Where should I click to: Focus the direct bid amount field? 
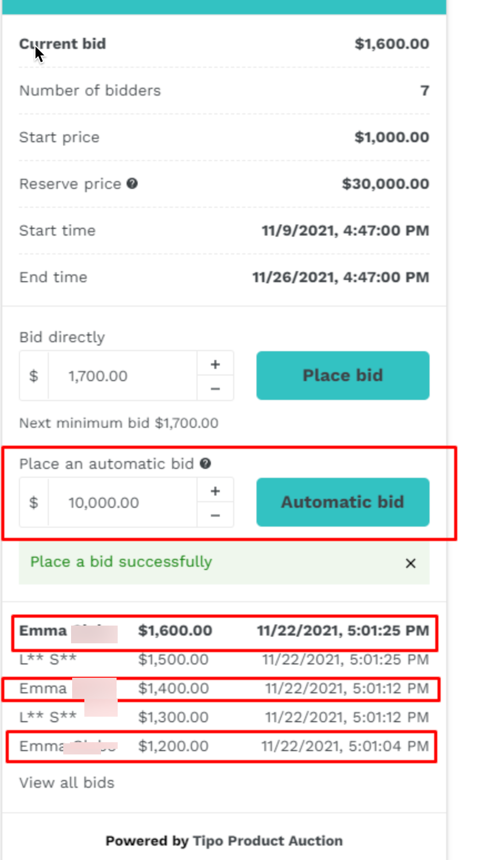[x=122, y=376]
